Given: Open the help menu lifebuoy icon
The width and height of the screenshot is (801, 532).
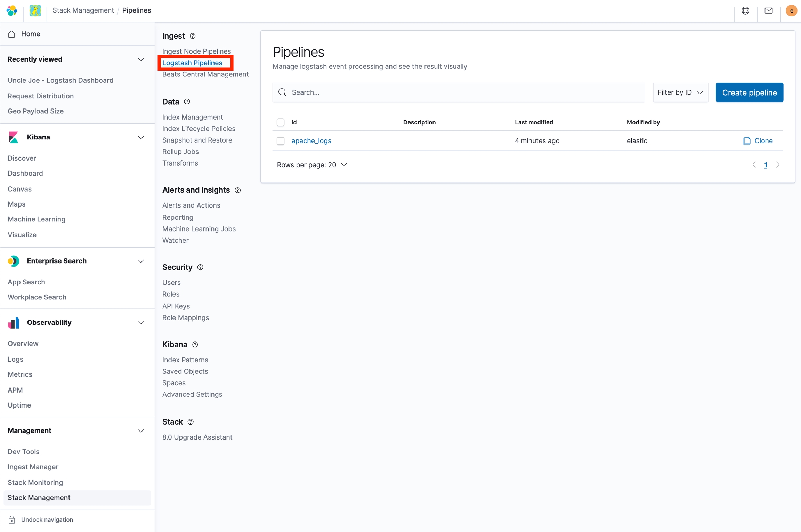Looking at the screenshot, I should tap(745, 10).
